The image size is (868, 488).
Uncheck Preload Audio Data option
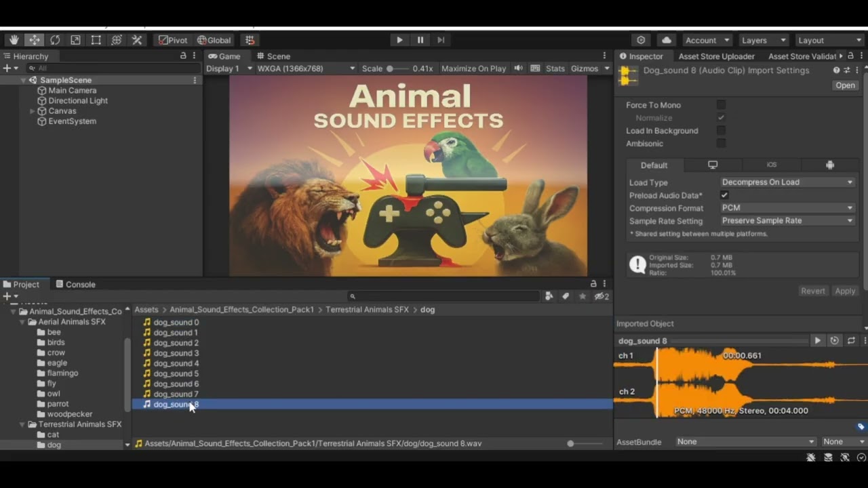click(x=724, y=195)
